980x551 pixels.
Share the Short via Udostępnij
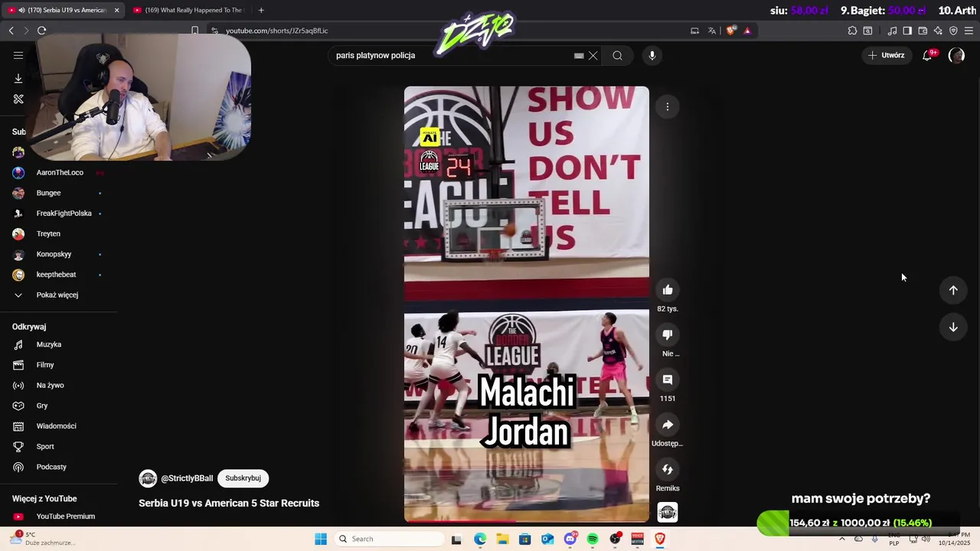click(668, 425)
